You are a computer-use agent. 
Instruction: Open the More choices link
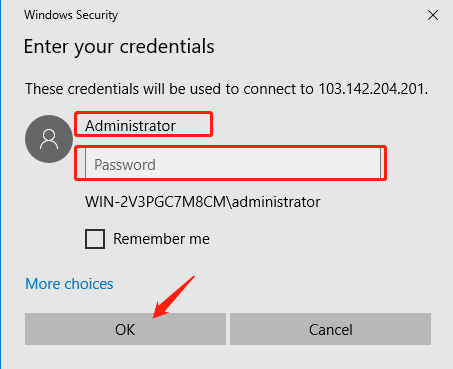[69, 284]
